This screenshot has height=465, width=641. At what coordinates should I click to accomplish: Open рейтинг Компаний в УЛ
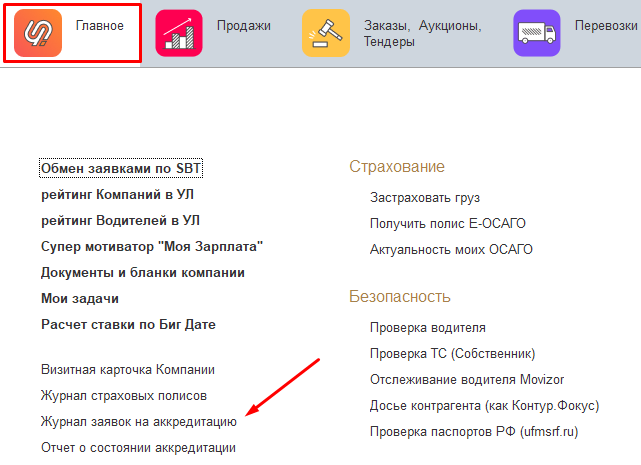tap(117, 194)
